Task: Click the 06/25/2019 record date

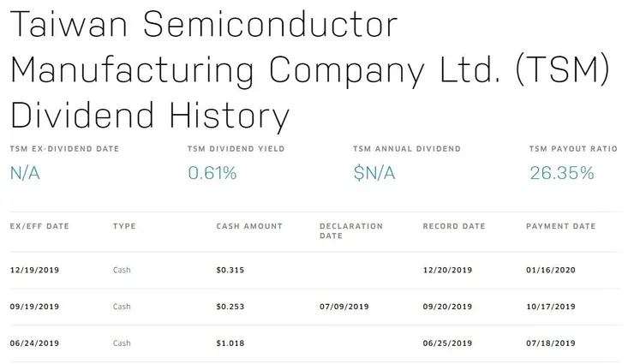Action: [447, 343]
